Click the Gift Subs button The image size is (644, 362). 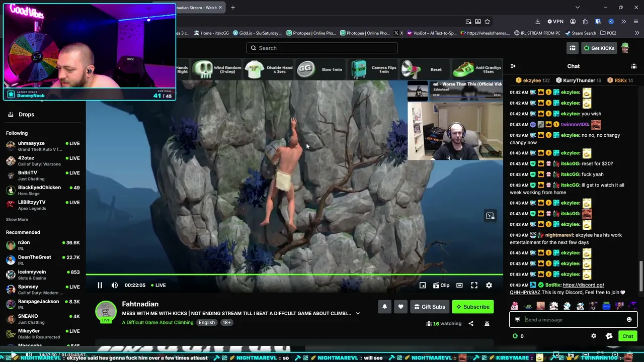coord(430,307)
